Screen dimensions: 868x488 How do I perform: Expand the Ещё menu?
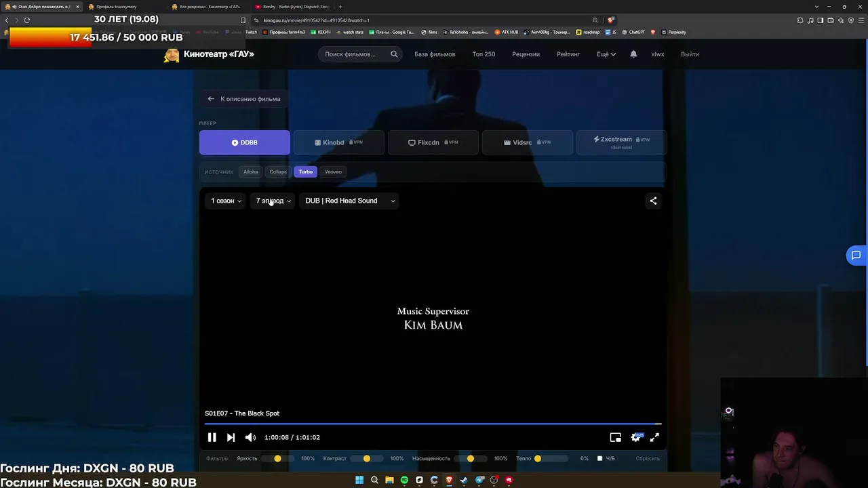click(x=606, y=54)
